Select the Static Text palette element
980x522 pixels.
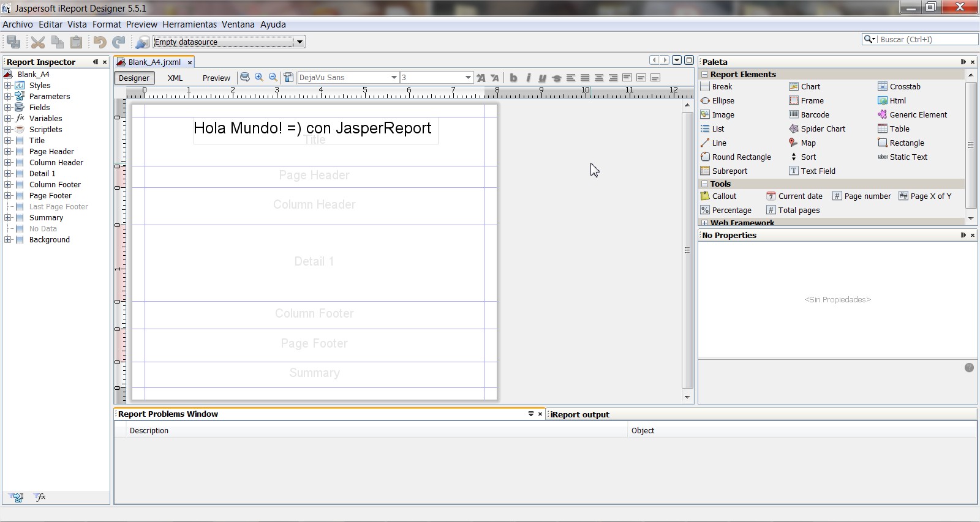tap(902, 157)
